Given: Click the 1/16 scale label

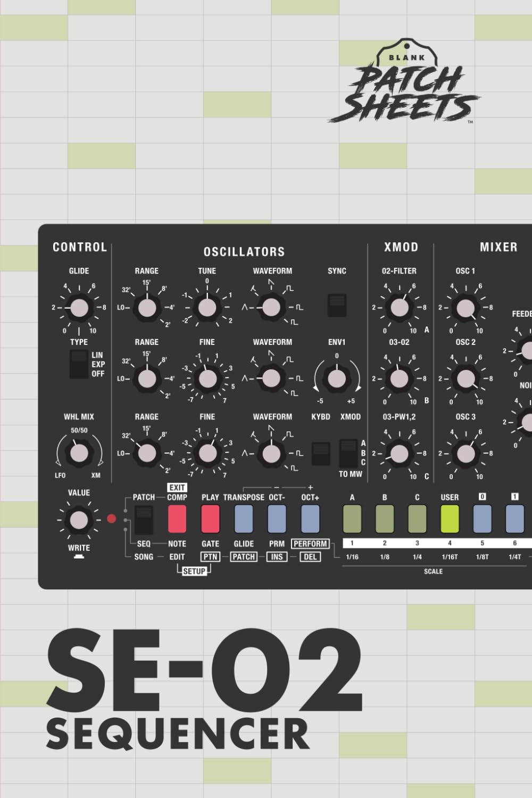Looking at the screenshot, I should point(352,557).
